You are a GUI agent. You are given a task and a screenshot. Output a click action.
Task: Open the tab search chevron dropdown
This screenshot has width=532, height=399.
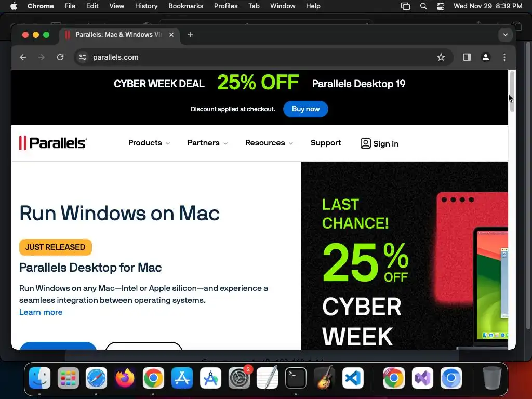[x=505, y=35]
